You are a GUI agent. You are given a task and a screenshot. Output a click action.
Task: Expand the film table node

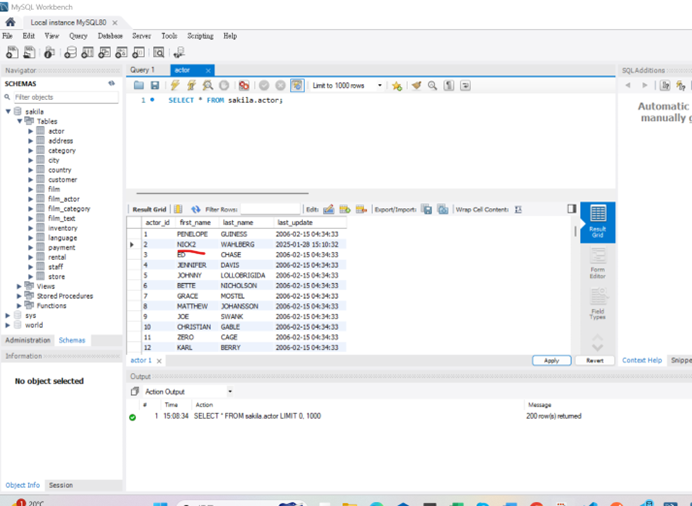point(30,189)
